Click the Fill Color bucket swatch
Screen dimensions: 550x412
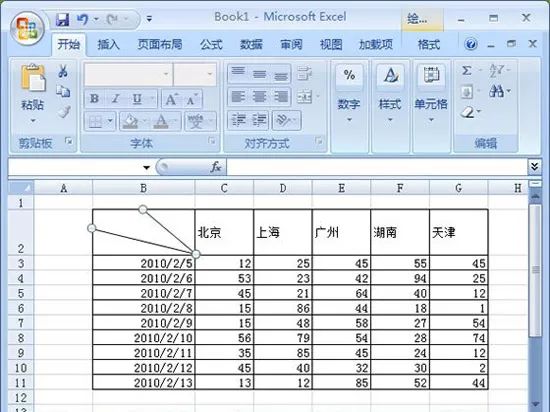(129, 122)
